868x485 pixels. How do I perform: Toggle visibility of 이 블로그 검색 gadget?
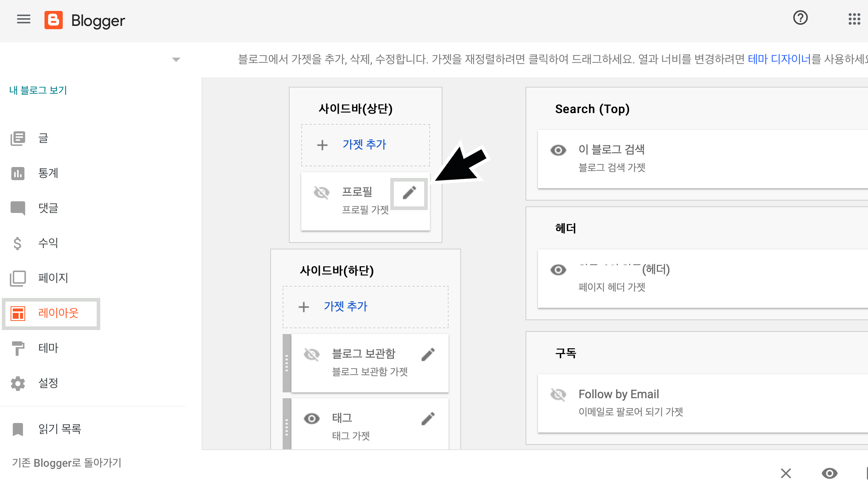(558, 150)
